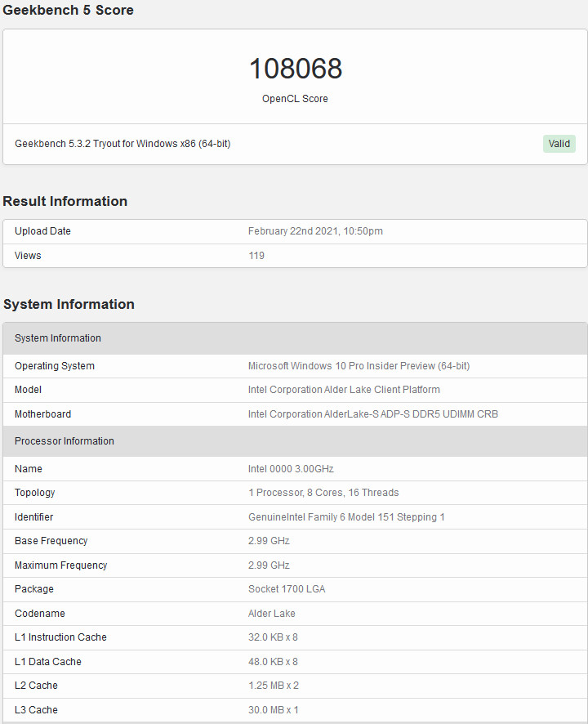Select the Socket 1700 LGA value
Viewport: 588px width, 724px height.
[x=287, y=589]
